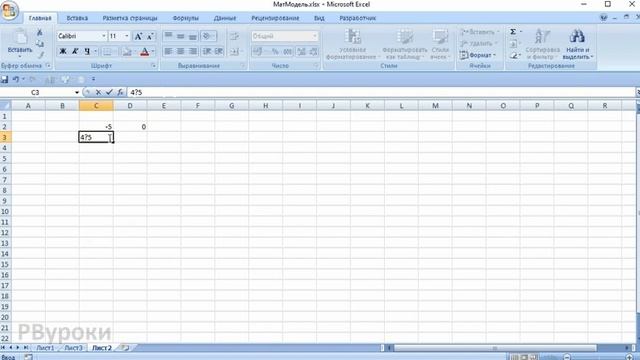Click the Format Painter brush icon
640x360 pixels.
tap(41, 54)
